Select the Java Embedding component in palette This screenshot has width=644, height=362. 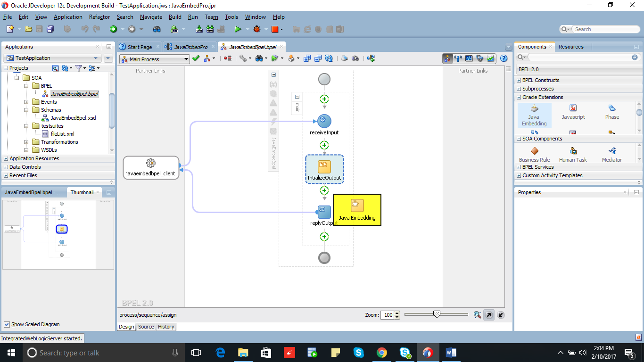[x=534, y=115]
